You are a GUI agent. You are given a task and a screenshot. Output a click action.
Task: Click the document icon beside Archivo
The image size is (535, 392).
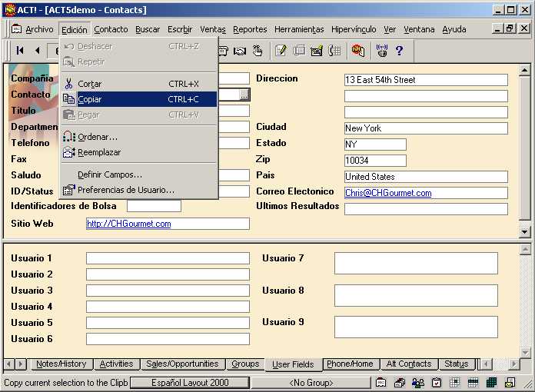click(16, 29)
